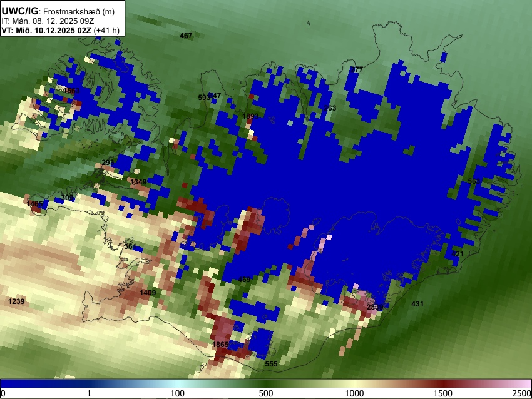Screen dimensions: 532x399
Task: Click the 467 value label on the map
Action: [186, 35]
